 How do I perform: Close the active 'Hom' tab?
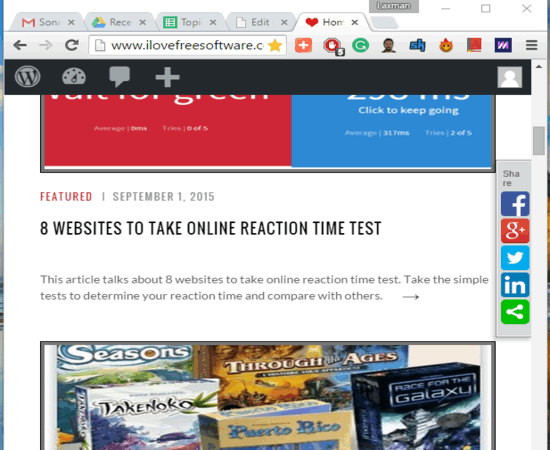(355, 22)
